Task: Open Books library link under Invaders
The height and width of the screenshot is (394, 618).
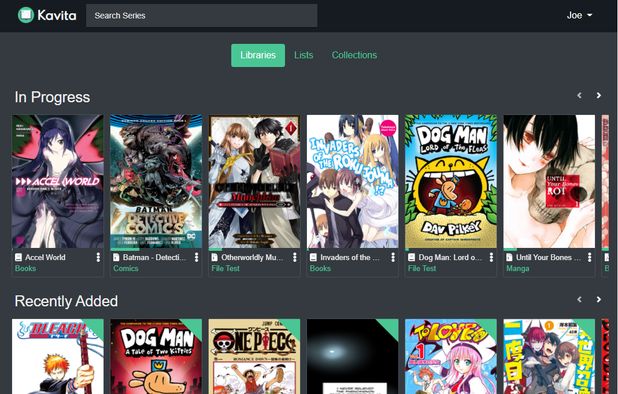Action: [x=320, y=268]
